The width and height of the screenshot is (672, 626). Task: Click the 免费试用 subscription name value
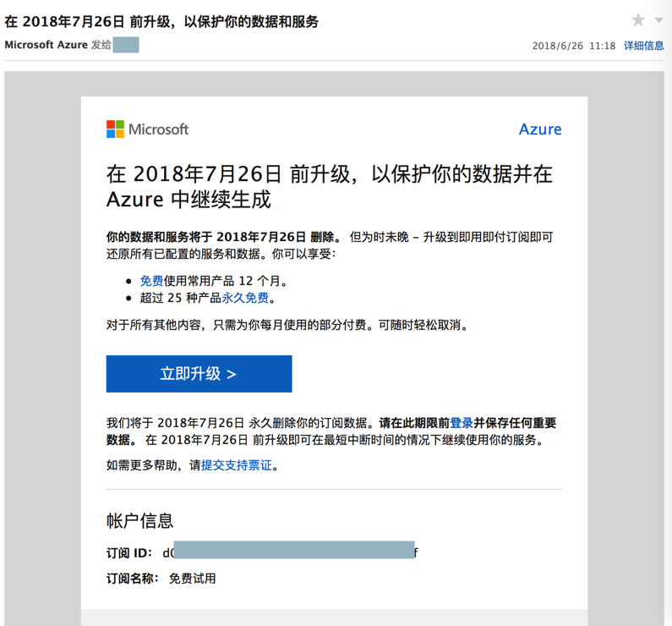pyautogui.click(x=192, y=579)
